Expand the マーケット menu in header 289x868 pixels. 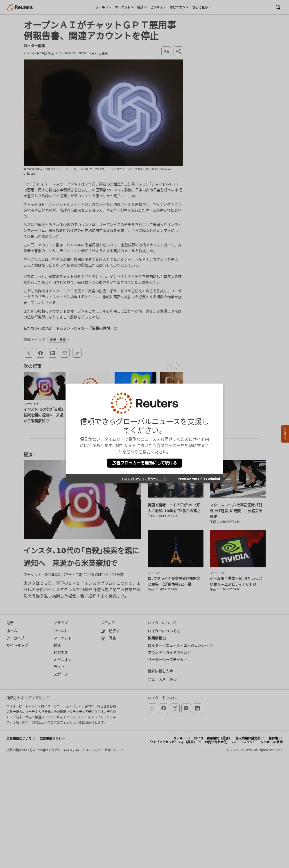pyautogui.click(x=124, y=7)
